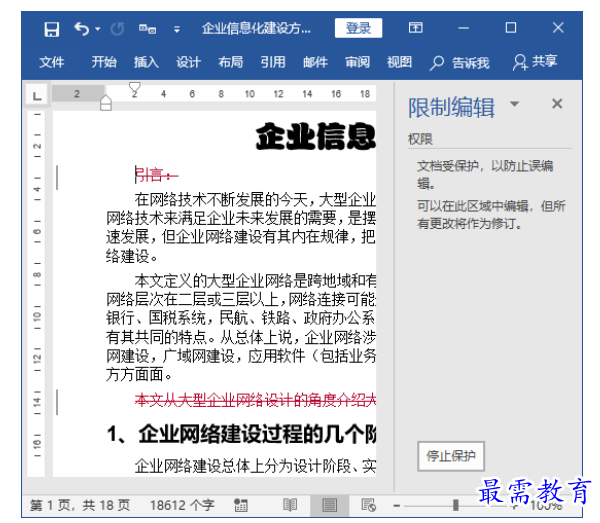Click the deleted text 引言：
Image resolution: width=600 pixels, height=523 pixels.
pyautogui.click(x=157, y=175)
